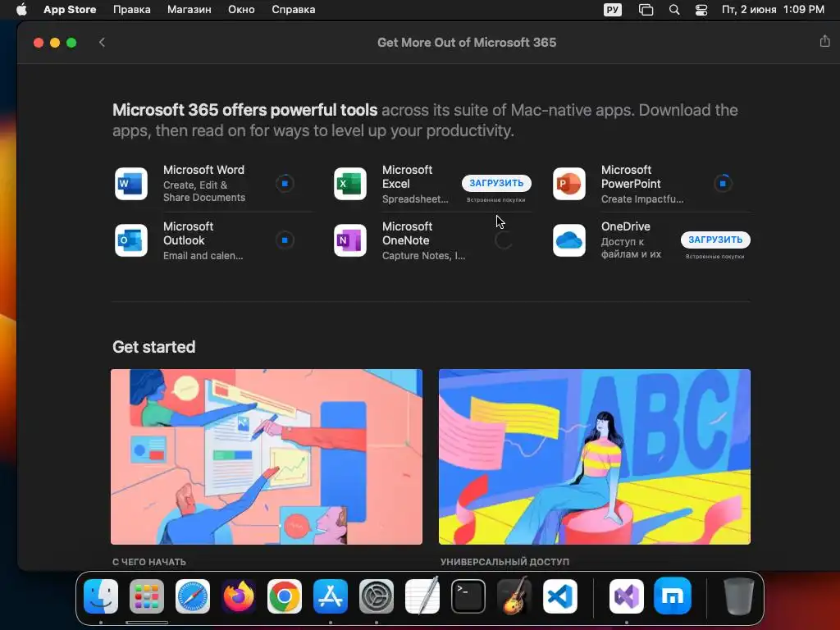The height and width of the screenshot is (630, 840).
Task: Open Finder from the Dock
Action: pyautogui.click(x=101, y=596)
